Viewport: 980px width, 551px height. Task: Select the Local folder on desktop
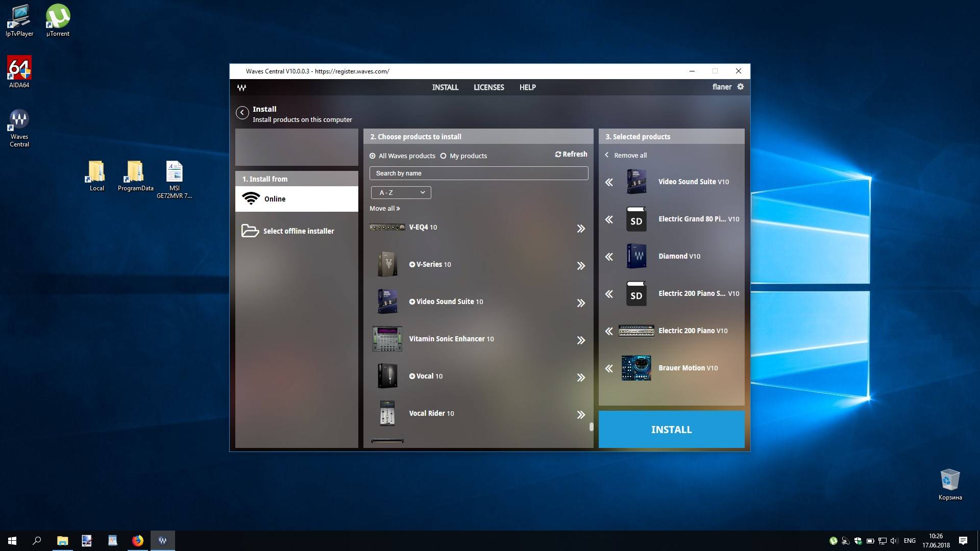pyautogui.click(x=96, y=177)
